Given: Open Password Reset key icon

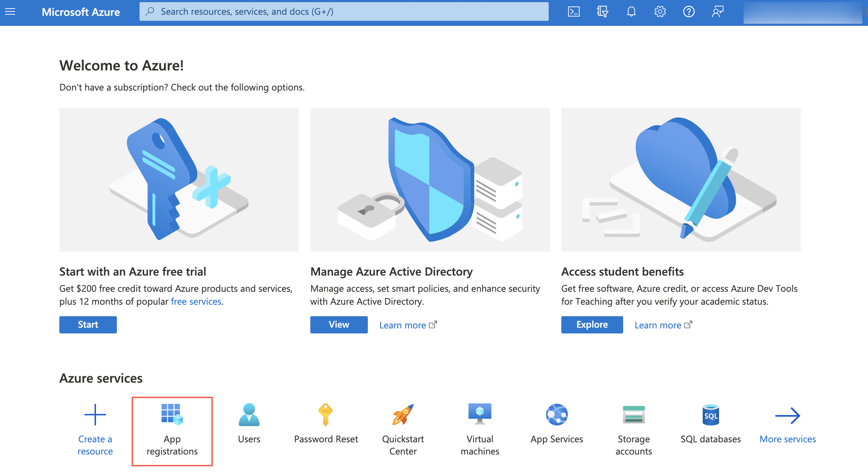Looking at the screenshot, I should (326, 414).
